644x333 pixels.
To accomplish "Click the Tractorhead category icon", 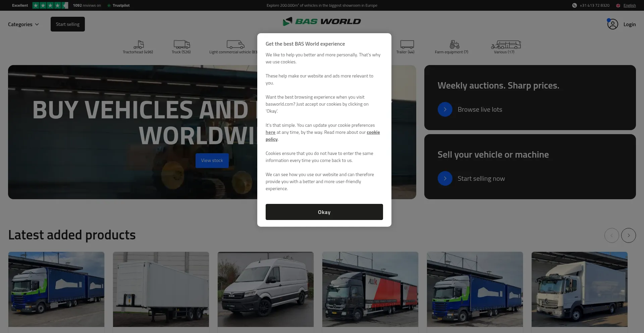I will 138,45.
